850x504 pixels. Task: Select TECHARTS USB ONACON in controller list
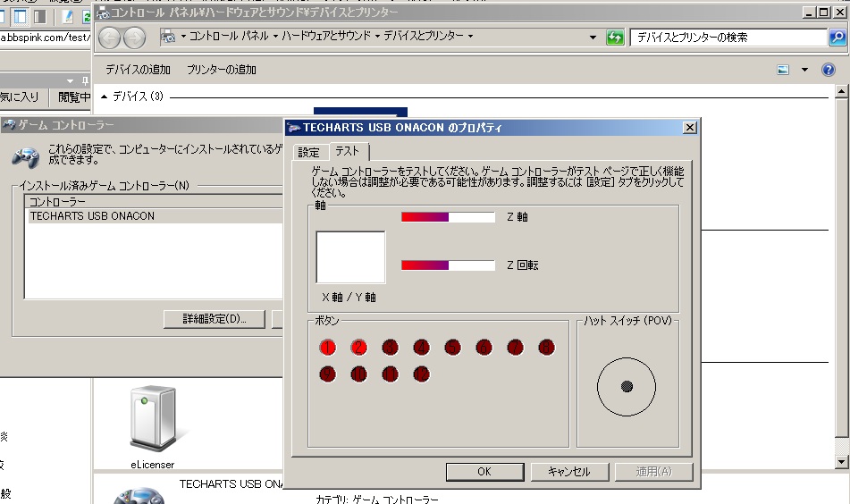(92, 216)
